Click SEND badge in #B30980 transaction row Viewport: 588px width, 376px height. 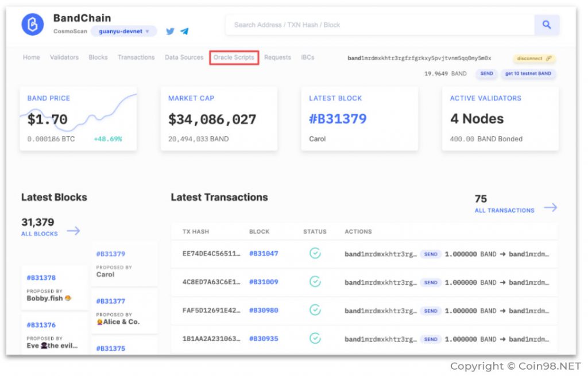click(x=431, y=311)
